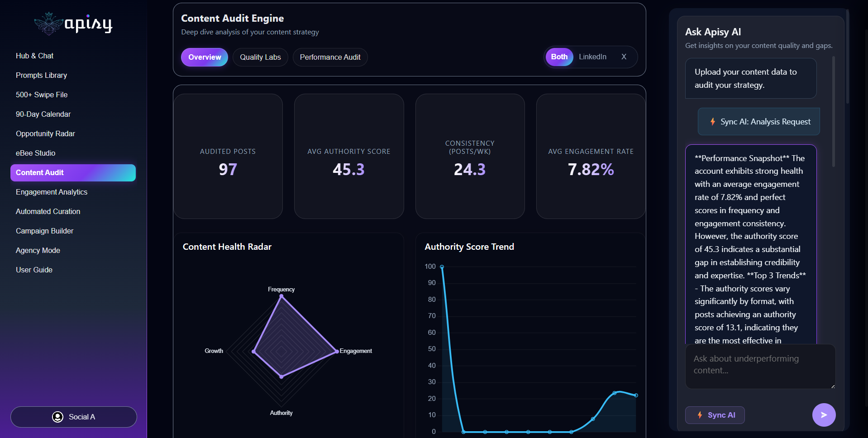Click the Content Health Radar title
Viewport: 868px width, 438px height.
[227, 247]
